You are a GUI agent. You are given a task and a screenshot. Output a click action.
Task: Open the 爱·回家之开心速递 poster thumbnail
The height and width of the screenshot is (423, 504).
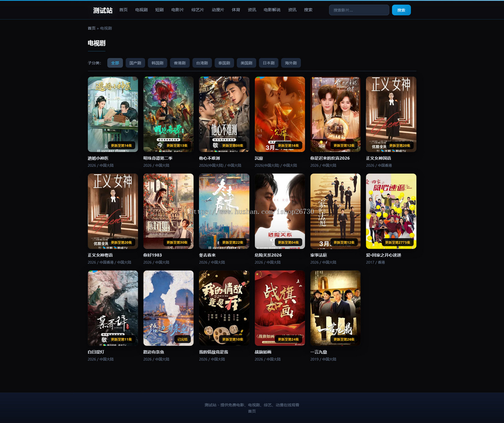391,211
